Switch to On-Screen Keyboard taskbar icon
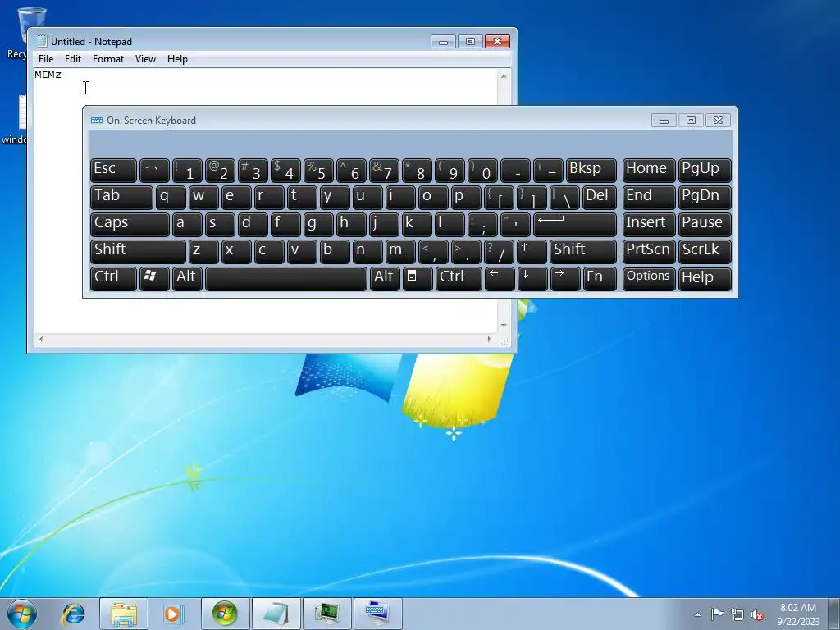 (x=377, y=614)
